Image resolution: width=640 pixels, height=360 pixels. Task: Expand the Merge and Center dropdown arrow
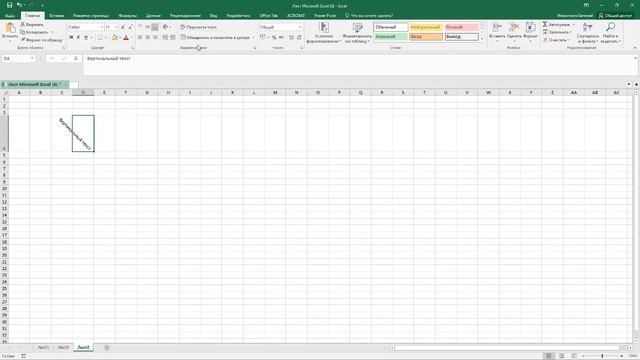(253, 38)
